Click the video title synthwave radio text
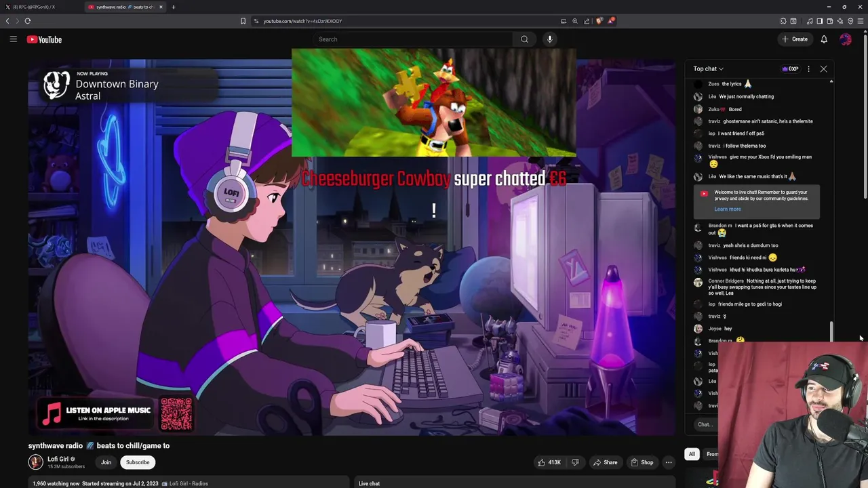Screen dimensions: 868x488 (99, 445)
